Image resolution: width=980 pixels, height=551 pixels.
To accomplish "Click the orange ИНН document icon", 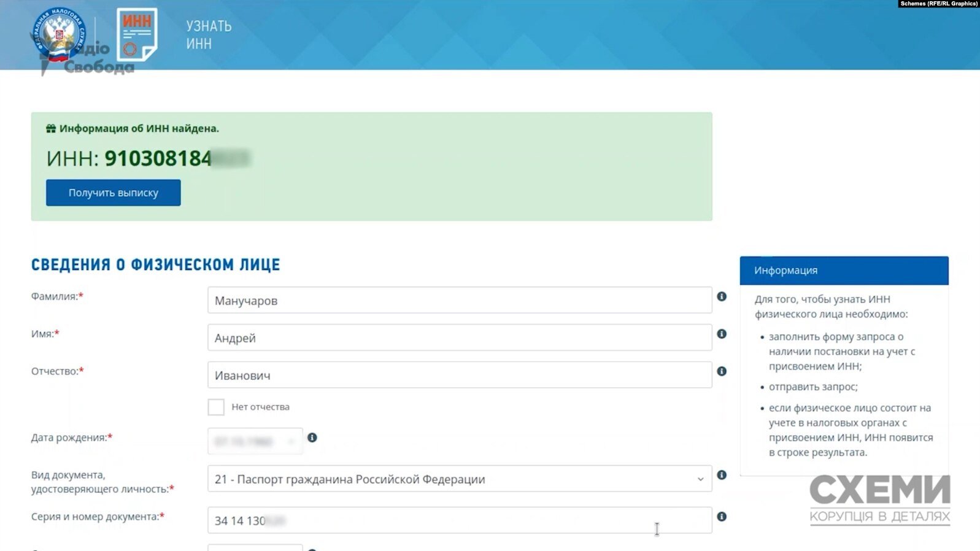I will (137, 34).
